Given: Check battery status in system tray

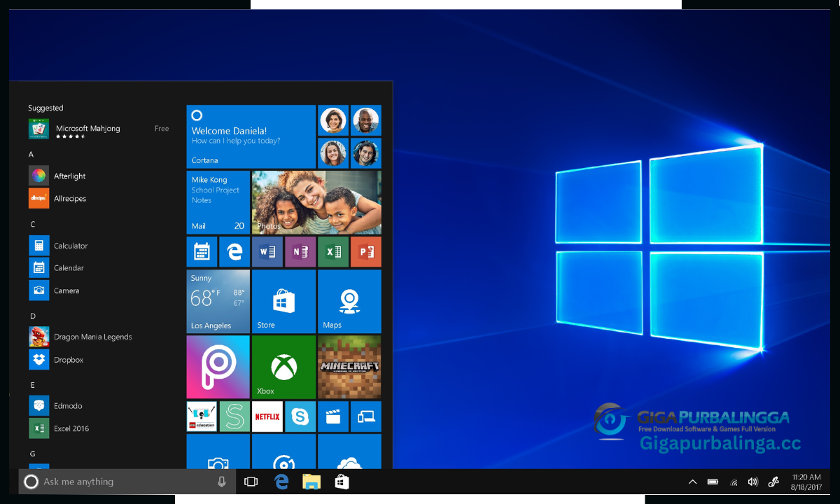Looking at the screenshot, I should click(x=713, y=482).
